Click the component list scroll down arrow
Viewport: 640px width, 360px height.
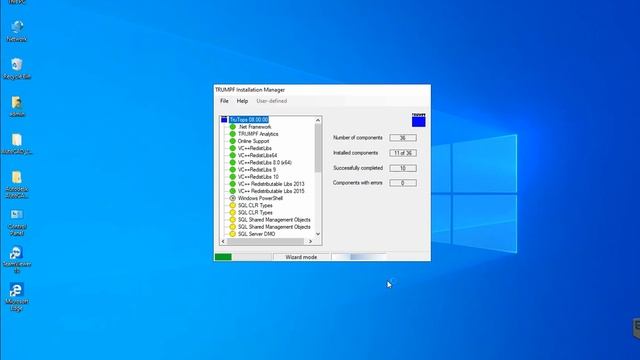tap(318, 234)
